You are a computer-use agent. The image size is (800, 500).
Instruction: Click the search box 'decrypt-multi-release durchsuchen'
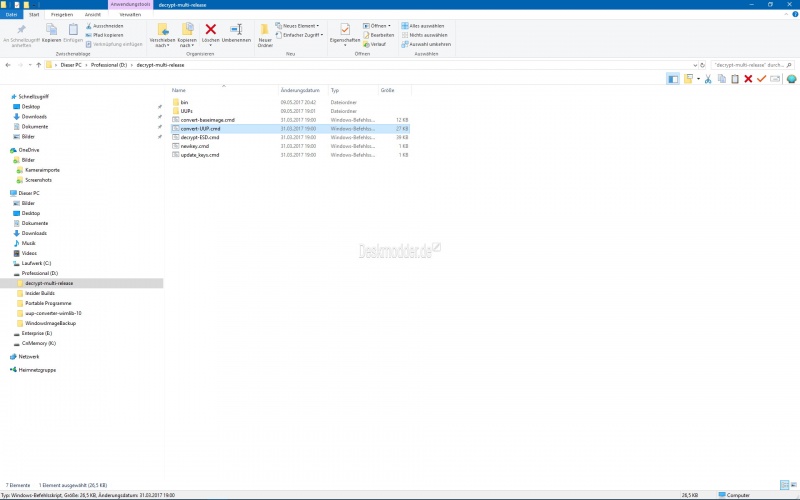point(753,65)
